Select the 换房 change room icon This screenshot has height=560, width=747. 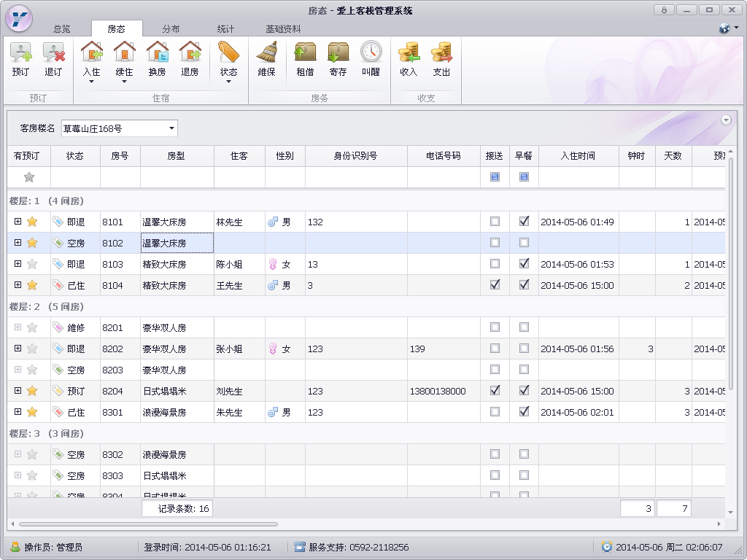(157, 53)
